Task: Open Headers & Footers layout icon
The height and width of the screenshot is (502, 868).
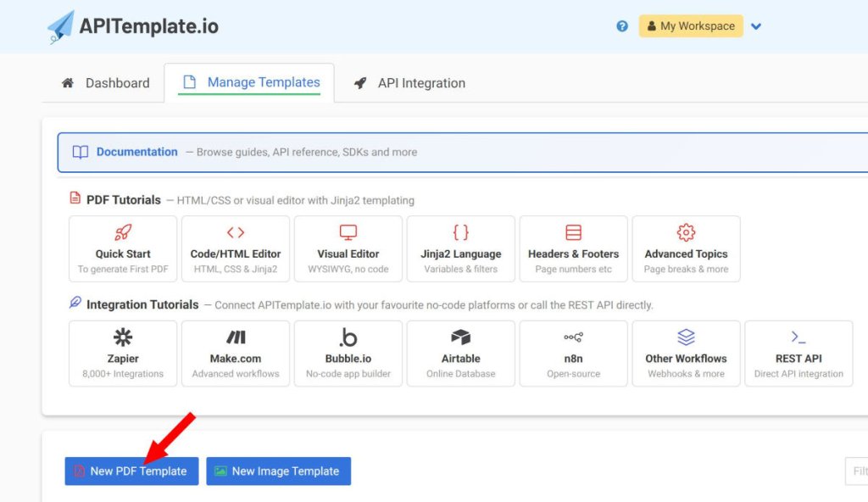Action: tap(574, 232)
